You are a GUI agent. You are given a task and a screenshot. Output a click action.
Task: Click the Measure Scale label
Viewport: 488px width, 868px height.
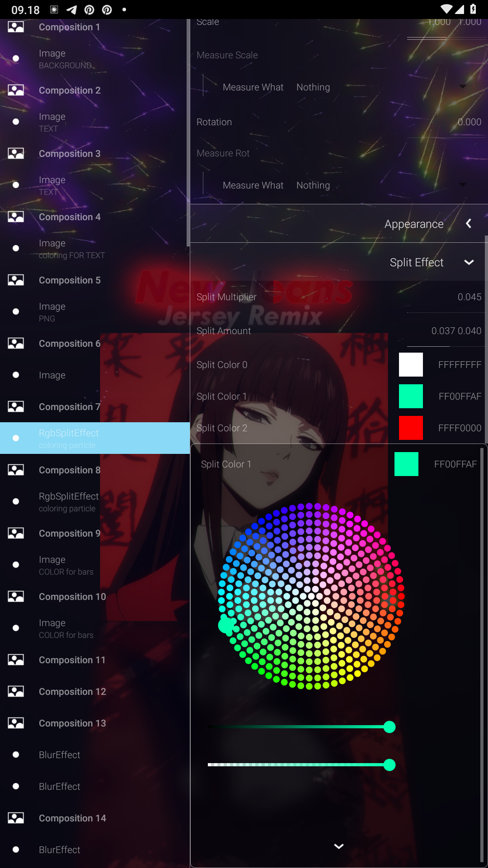(227, 55)
